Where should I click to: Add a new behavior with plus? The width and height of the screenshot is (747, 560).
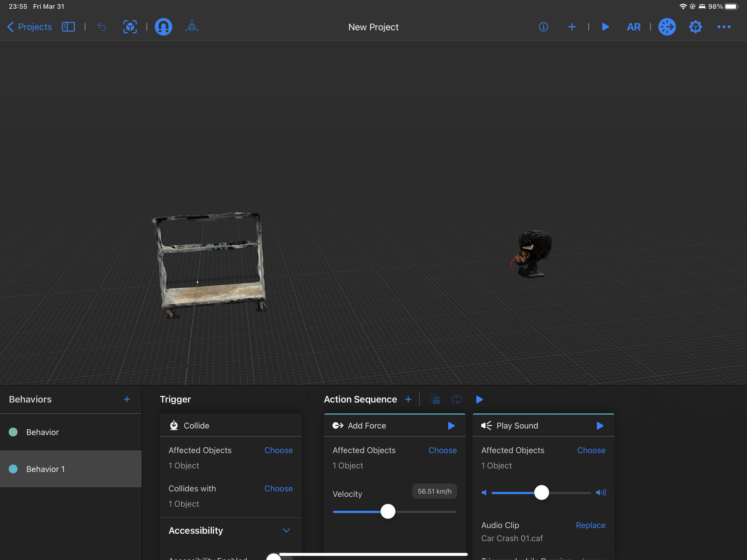point(127,399)
